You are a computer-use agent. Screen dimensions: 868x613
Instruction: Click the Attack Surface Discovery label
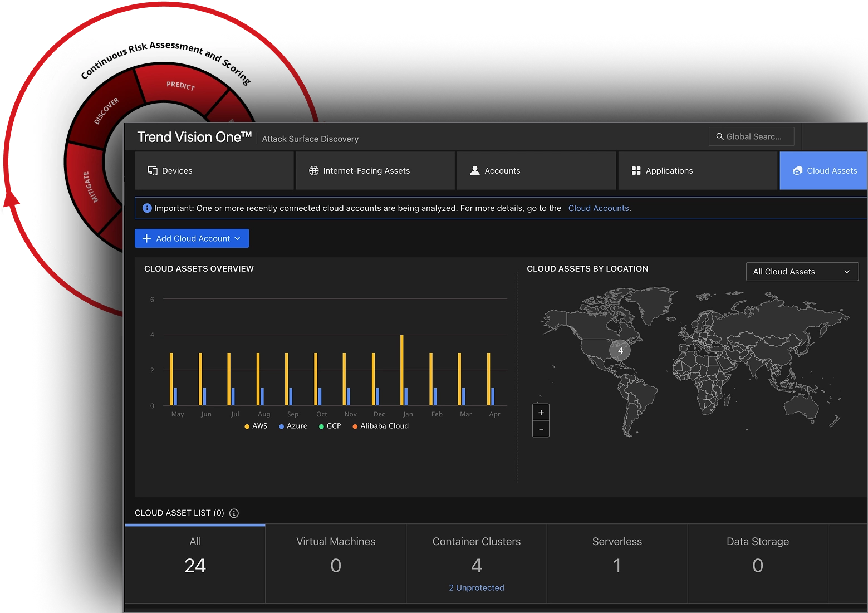pyautogui.click(x=310, y=139)
